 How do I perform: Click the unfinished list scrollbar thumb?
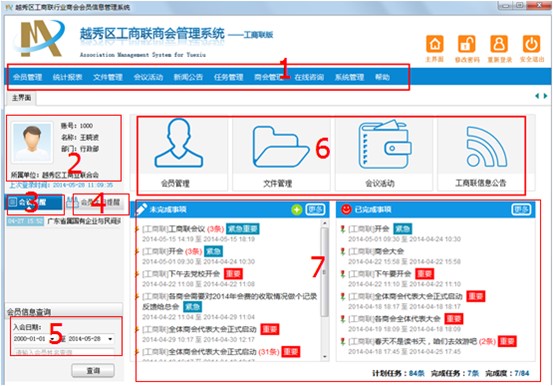coord(324,272)
